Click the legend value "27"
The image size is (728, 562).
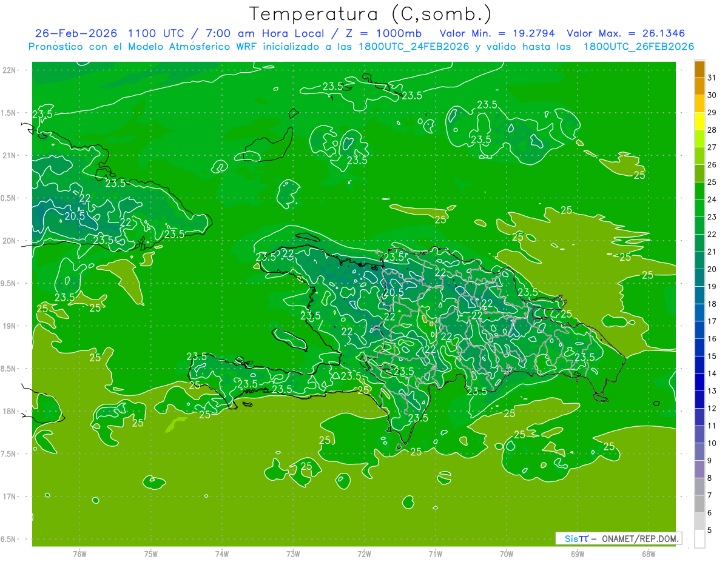pos(712,147)
